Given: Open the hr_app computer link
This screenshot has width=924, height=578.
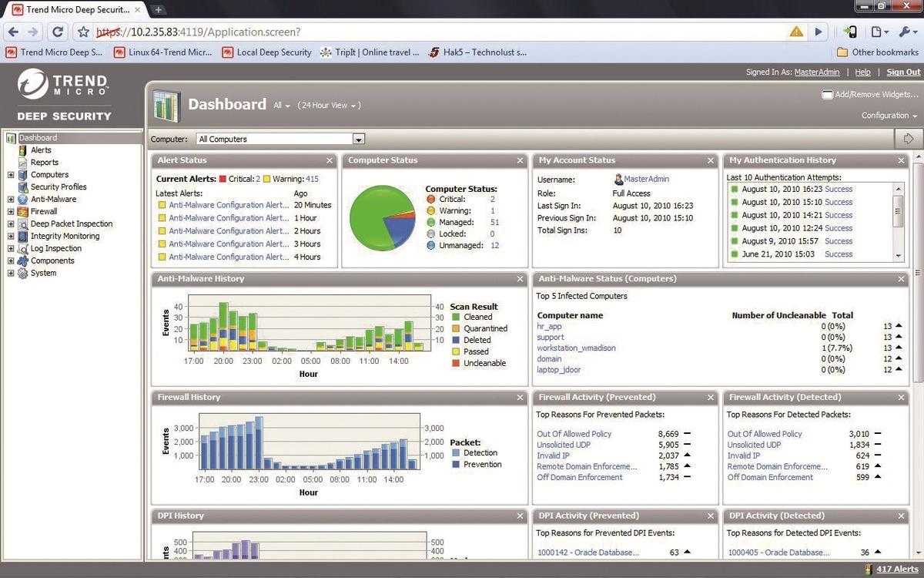Looking at the screenshot, I should pos(549,327).
